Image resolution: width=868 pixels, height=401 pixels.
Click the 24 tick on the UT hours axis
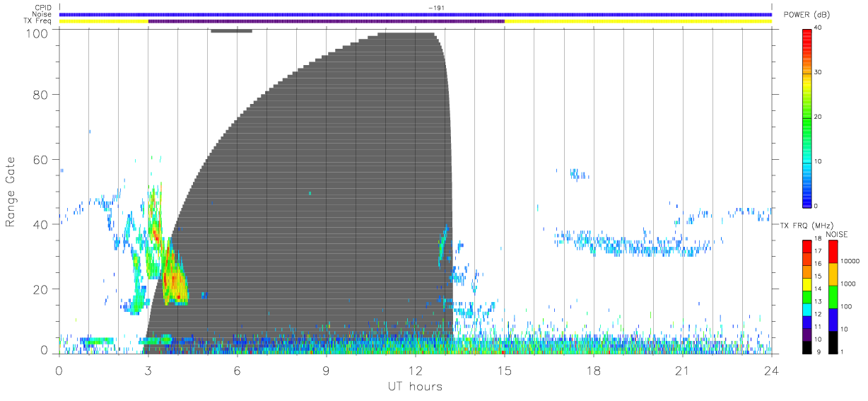tap(772, 371)
